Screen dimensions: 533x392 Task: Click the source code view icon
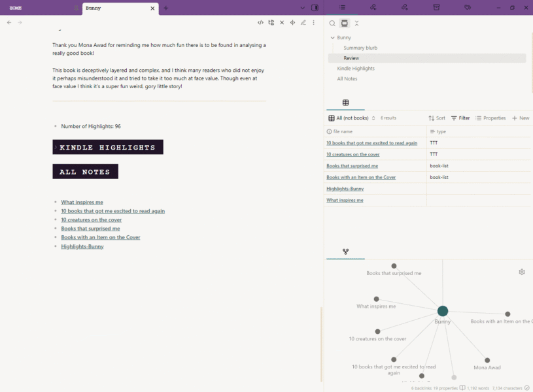point(260,23)
